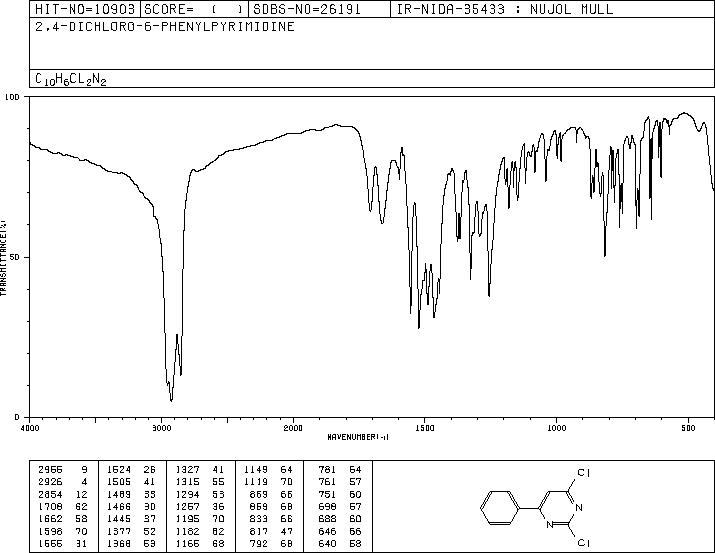The image size is (715, 553).
Task: Click the compound name 2,4-DICHLORO-6-PHENYLPYRIMIDINE
Action: tap(165, 27)
